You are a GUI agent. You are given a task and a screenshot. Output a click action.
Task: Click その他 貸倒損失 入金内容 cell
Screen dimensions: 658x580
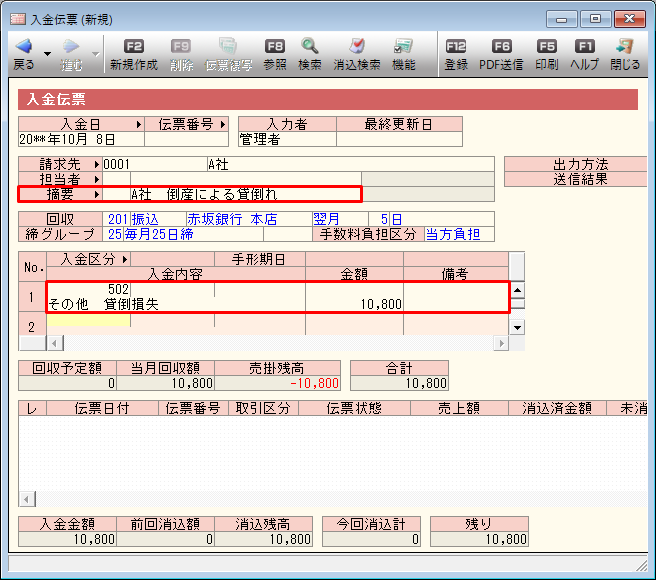[175, 304]
